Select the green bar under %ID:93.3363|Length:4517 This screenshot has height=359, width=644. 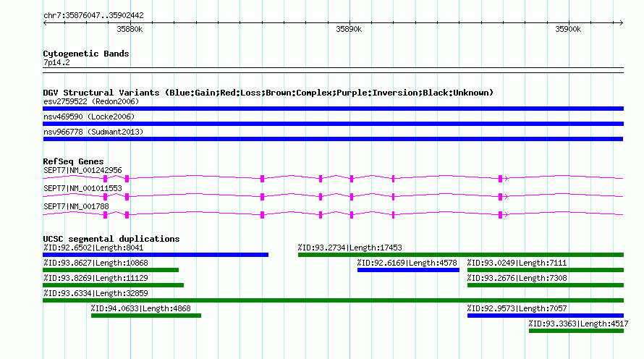pyautogui.click(x=576, y=331)
